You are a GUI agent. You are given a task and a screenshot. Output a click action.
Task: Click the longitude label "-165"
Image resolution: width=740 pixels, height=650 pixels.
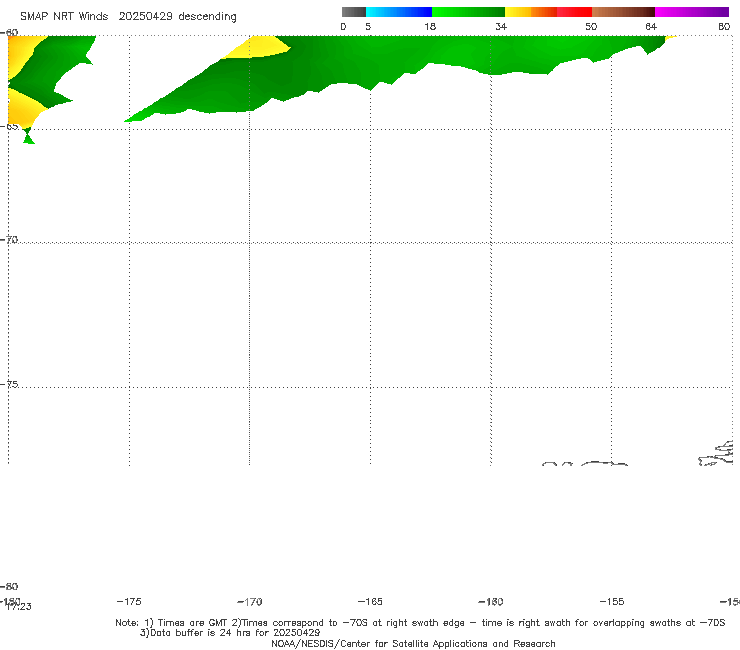[370, 601]
